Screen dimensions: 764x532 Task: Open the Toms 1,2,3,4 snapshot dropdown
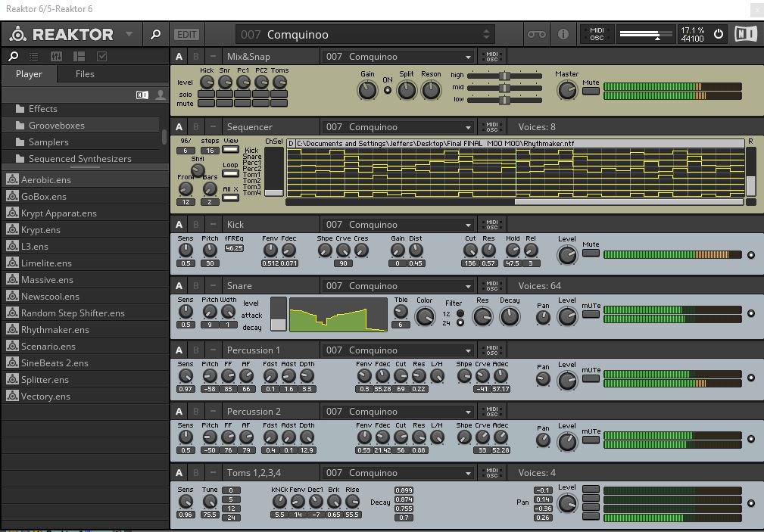(x=398, y=473)
